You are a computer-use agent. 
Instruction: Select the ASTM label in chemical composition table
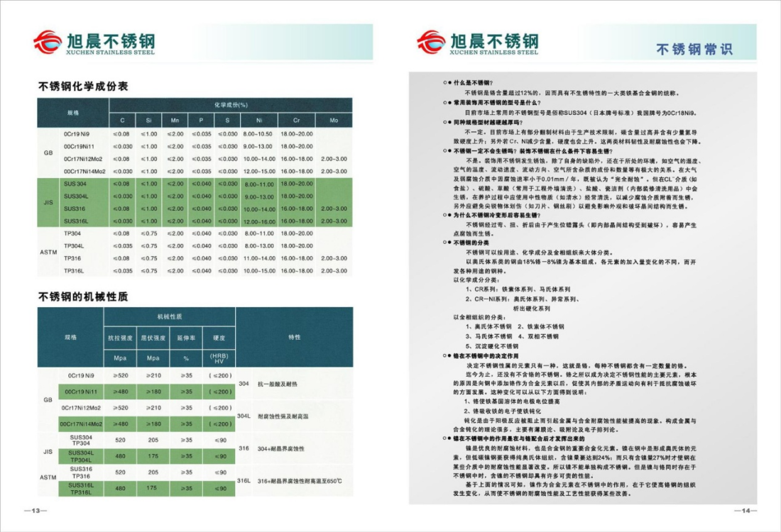coord(49,252)
